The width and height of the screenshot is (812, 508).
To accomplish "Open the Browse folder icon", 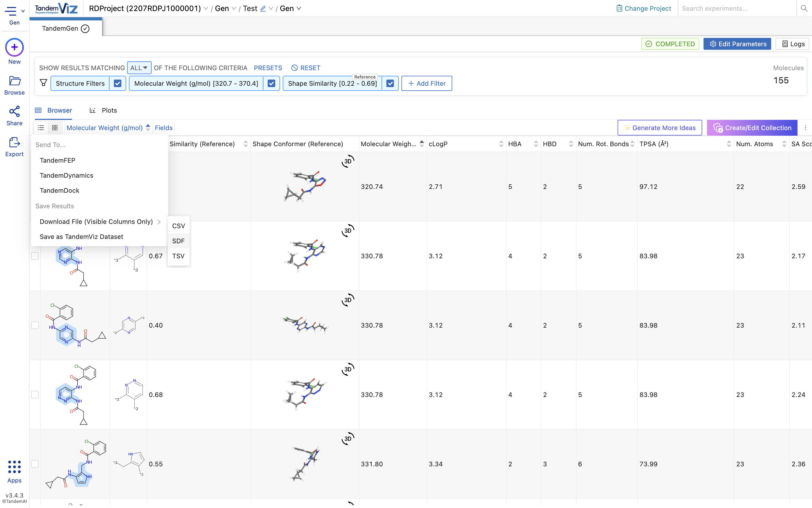I will pos(15,81).
